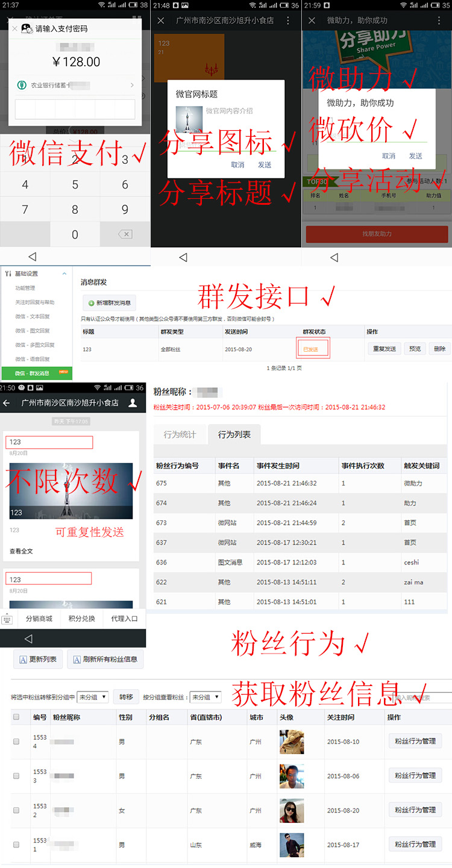
Task: Open 微信 - 文本回复 in the sidebar
Action: coord(33,316)
